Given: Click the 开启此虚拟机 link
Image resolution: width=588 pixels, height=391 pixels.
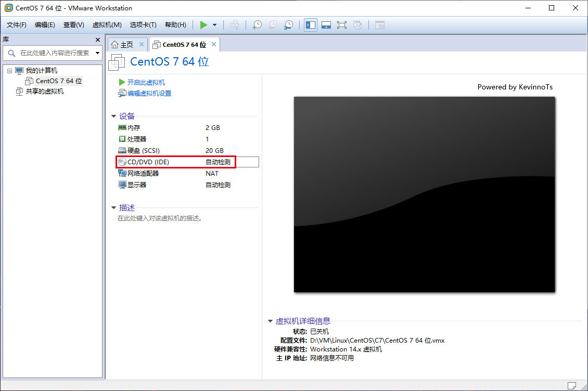Looking at the screenshot, I should pyautogui.click(x=146, y=83).
